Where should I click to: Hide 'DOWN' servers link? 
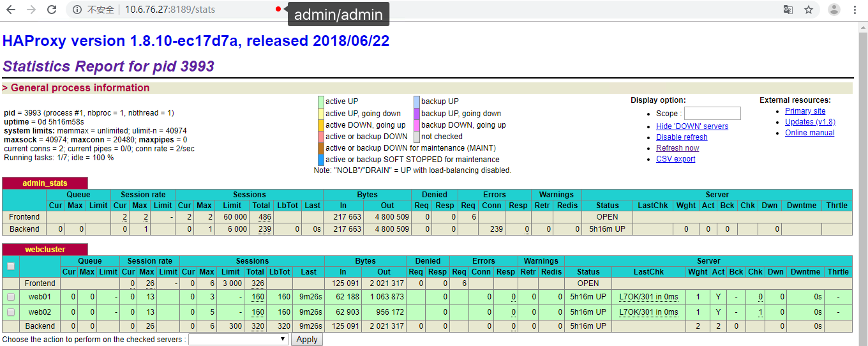(x=692, y=126)
